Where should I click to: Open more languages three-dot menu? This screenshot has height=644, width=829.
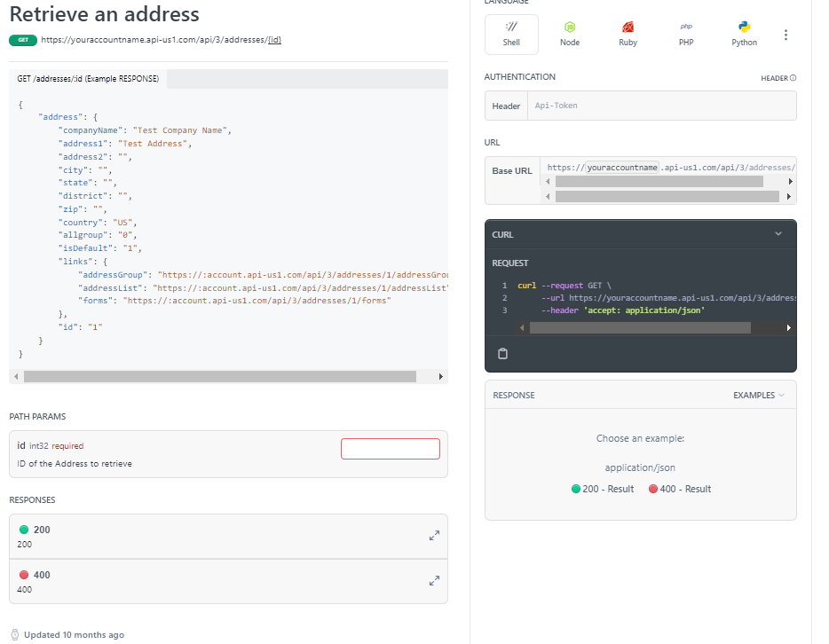[786, 35]
